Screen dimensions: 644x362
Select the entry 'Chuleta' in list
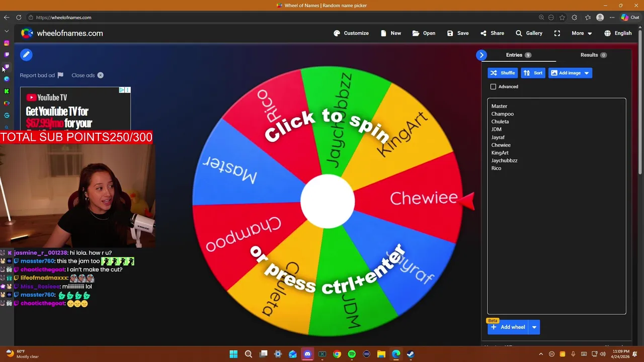tap(500, 122)
